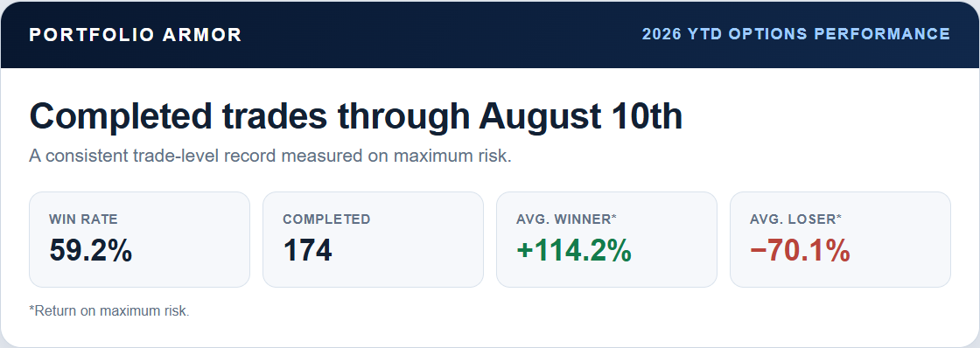Select the 174 completed trades number
Viewport: 980px width, 348px height.
[x=307, y=251]
